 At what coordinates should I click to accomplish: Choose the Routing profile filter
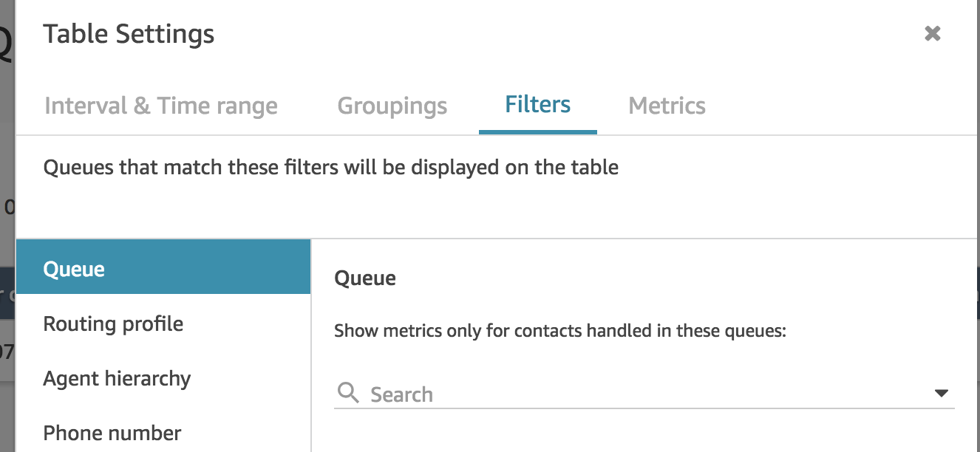163,323
